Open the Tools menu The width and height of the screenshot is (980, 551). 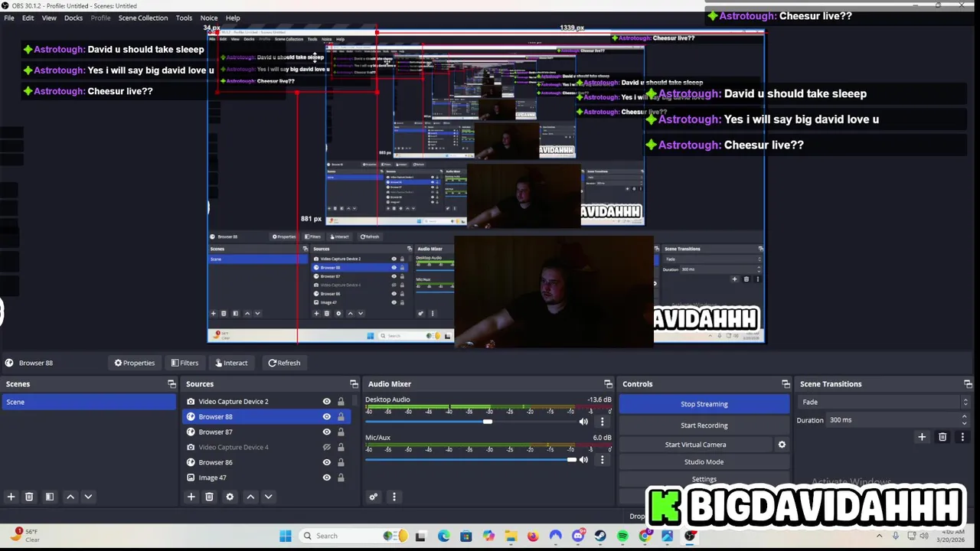coord(184,18)
